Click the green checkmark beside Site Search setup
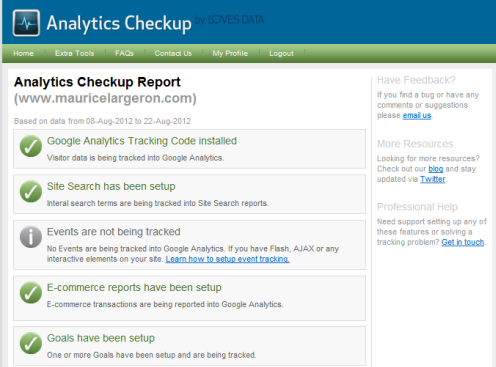 [x=31, y=191]
